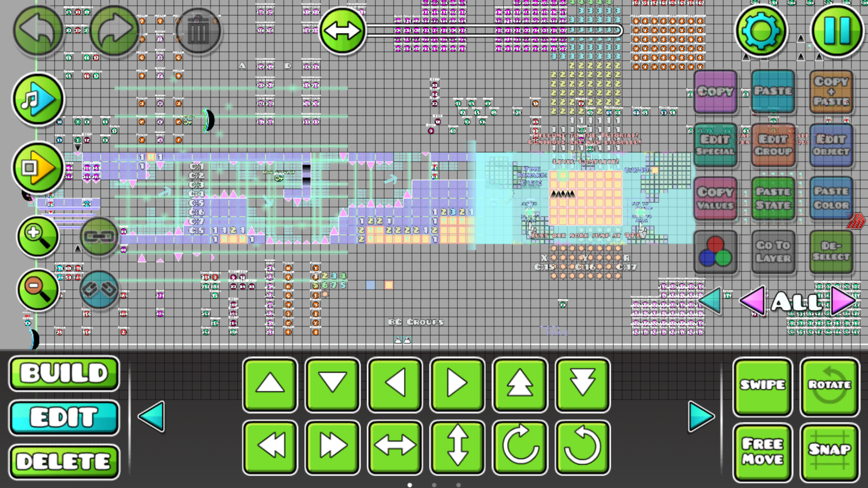Screen dimensions: 868x488
Task: Open Edit Special
Action: (x=715, y=145)
